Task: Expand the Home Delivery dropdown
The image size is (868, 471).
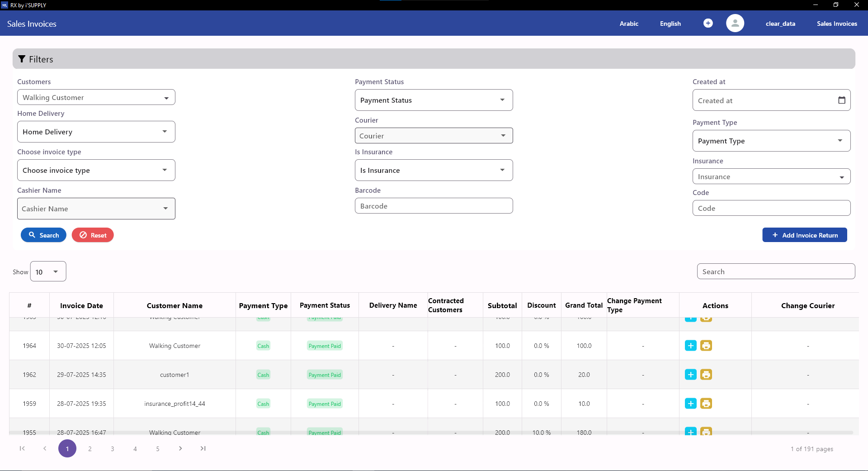Action: click(96, 132)
